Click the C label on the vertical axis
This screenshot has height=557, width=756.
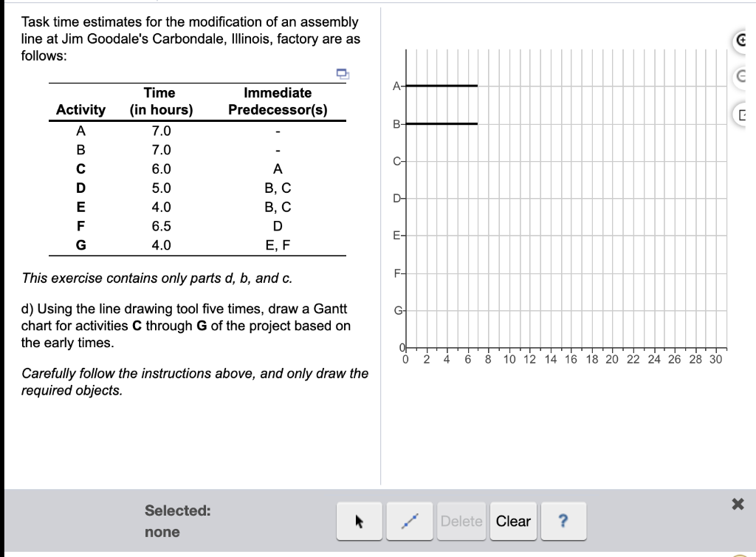(x=396, y=160)
